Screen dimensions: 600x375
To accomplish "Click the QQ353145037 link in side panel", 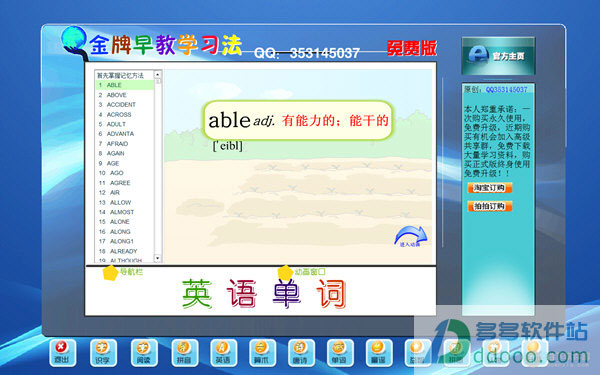I will tap(506, 90).
